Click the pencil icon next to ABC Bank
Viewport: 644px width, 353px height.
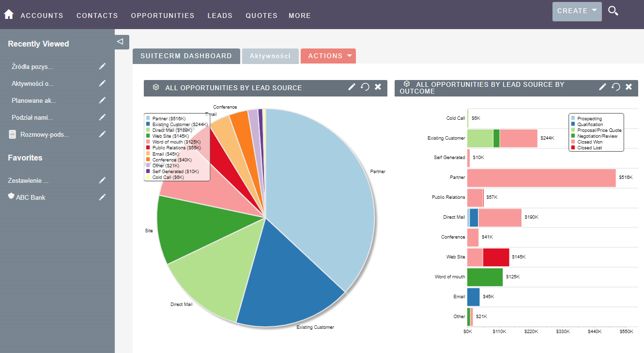102,197
